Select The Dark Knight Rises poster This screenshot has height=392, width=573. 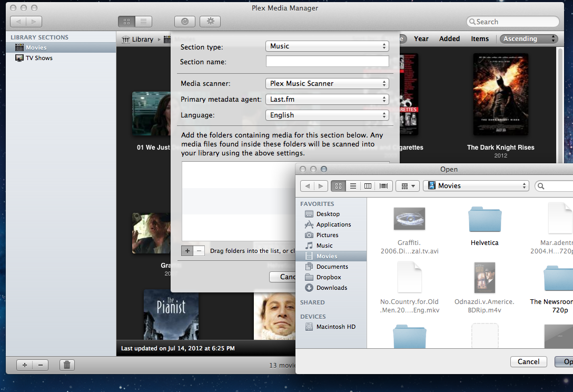point(501,94)
